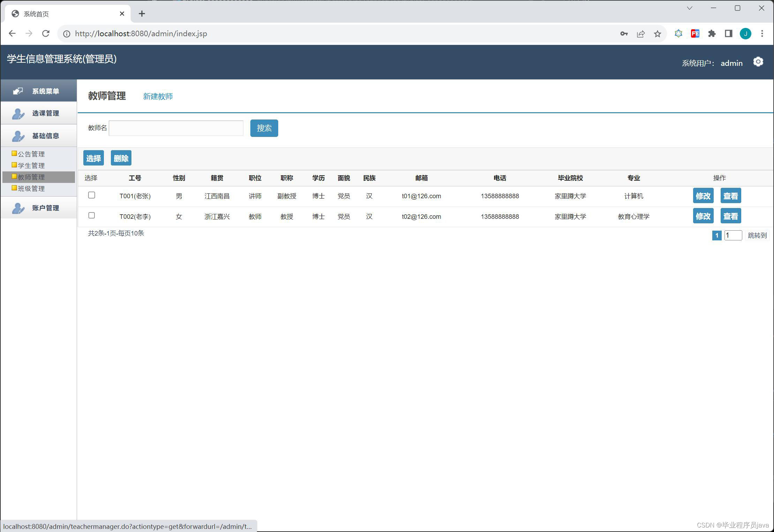This screenshot has width=774, height=532.
Task: Click 查看 for teacher T002(老李)
Action: tap(730, 216)
